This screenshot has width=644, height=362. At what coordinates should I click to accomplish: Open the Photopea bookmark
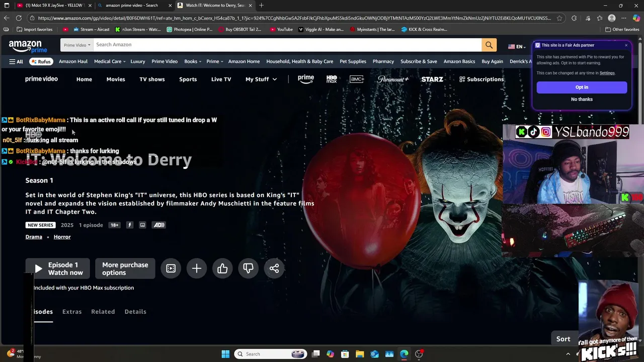click(x=190, y=30)
